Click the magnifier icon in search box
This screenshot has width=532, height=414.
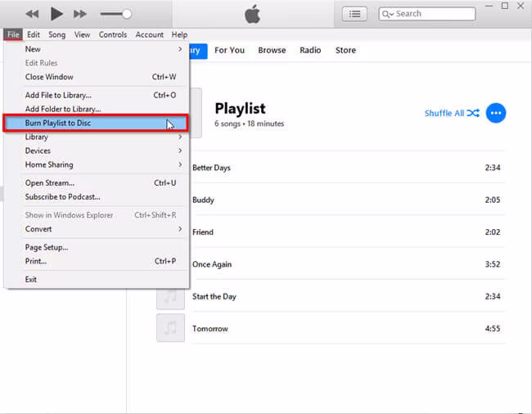tap(387, 14)
